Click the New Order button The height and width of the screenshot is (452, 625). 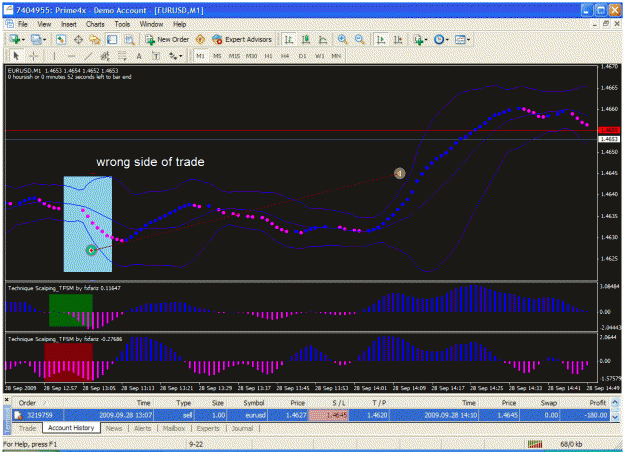coord(167,39)
